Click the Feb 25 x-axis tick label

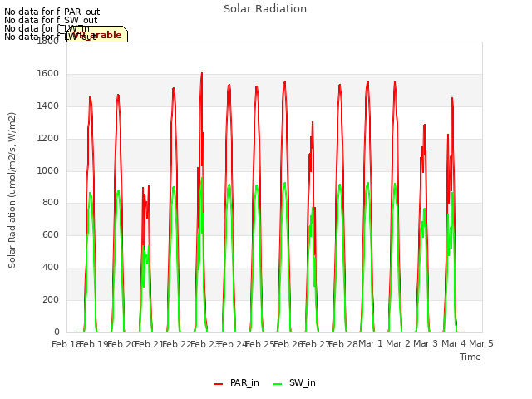(x=259, y=344)
